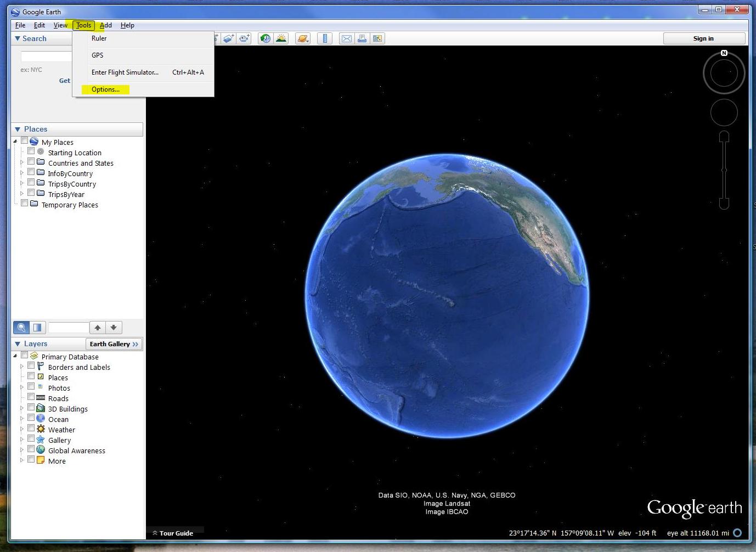Click the Record a Tour camera icon
The width and height of the screenshot is (756, 552).
(244, 38)
